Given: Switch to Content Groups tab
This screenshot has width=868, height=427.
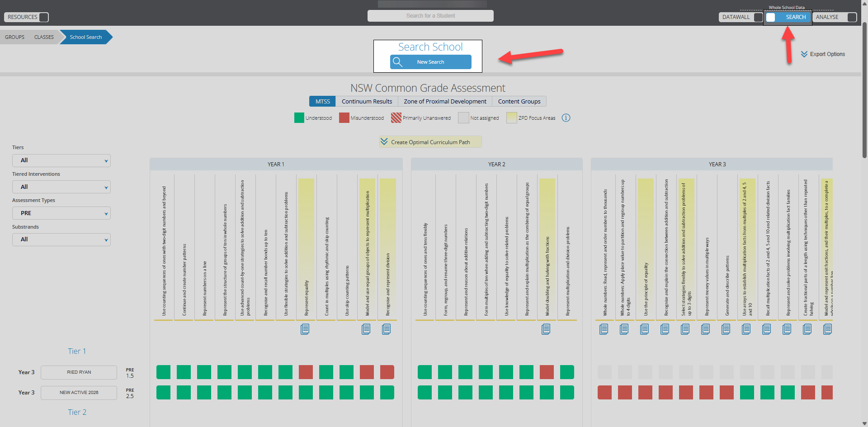Looking at the screenshot, I should point(519,101).
